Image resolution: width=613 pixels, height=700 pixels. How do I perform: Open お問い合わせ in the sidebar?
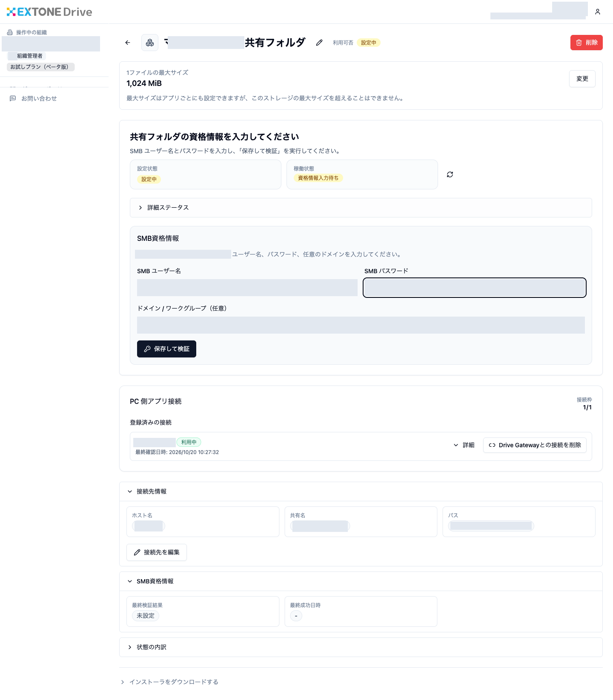33,98
